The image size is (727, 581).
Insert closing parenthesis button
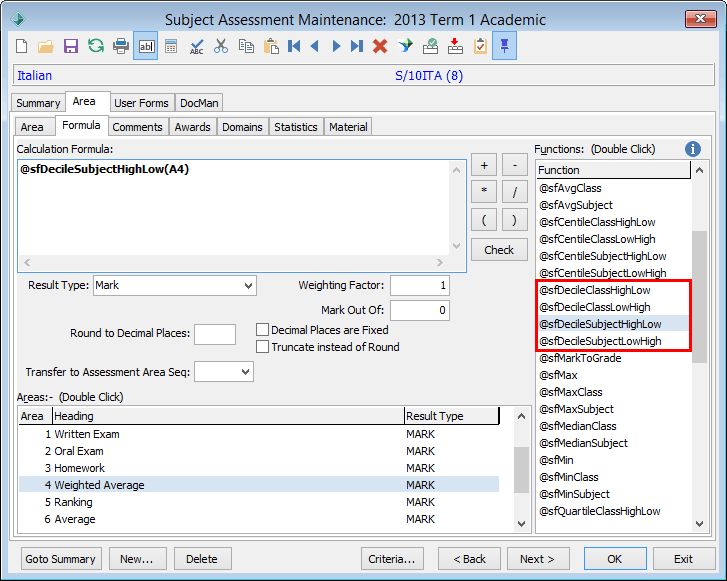point(515,219)
